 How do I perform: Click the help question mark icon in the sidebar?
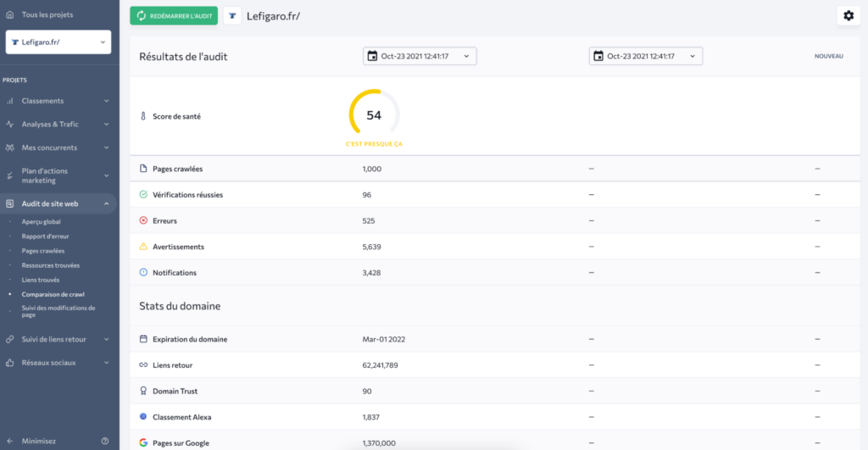click(x=105, y=442)
